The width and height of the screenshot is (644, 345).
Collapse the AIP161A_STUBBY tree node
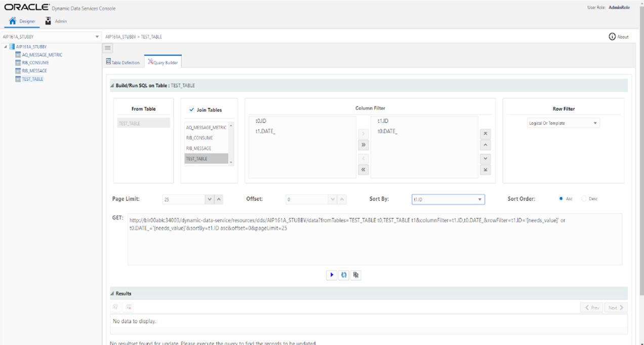(x=6, y=47)
